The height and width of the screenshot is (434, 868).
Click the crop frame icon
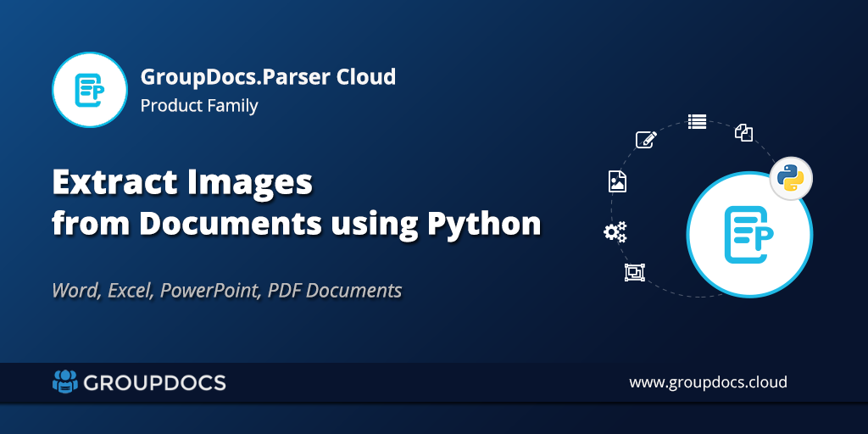coord(634,272)
